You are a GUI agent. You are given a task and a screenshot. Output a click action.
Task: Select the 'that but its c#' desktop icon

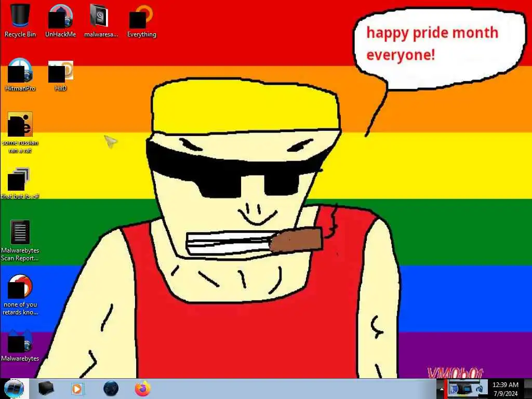[x=20, y=183]
